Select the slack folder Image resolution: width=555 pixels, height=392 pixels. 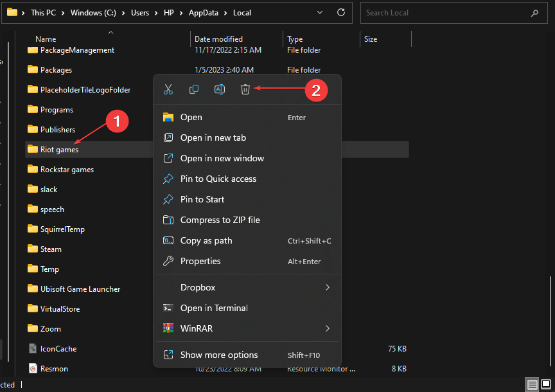[x=48, y=190]
